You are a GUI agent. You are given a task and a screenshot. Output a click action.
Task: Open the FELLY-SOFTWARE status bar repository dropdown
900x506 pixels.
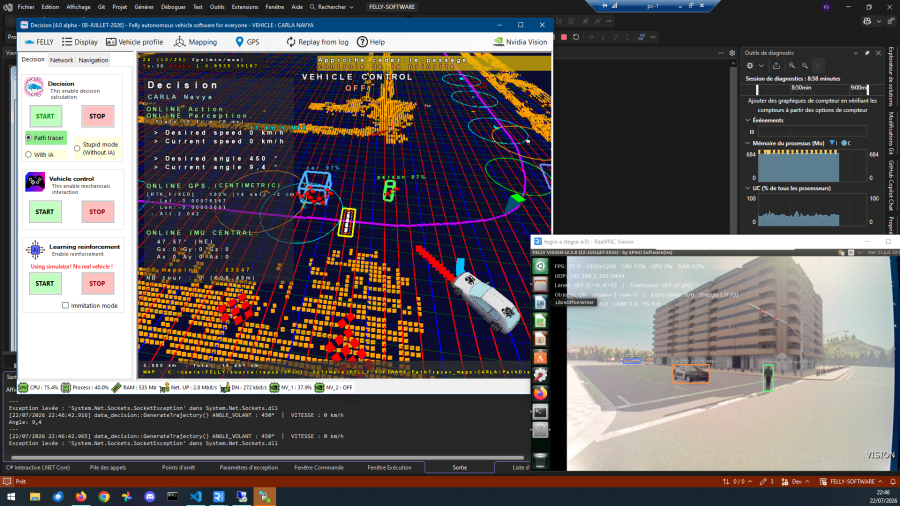click(x=851, y=481)
